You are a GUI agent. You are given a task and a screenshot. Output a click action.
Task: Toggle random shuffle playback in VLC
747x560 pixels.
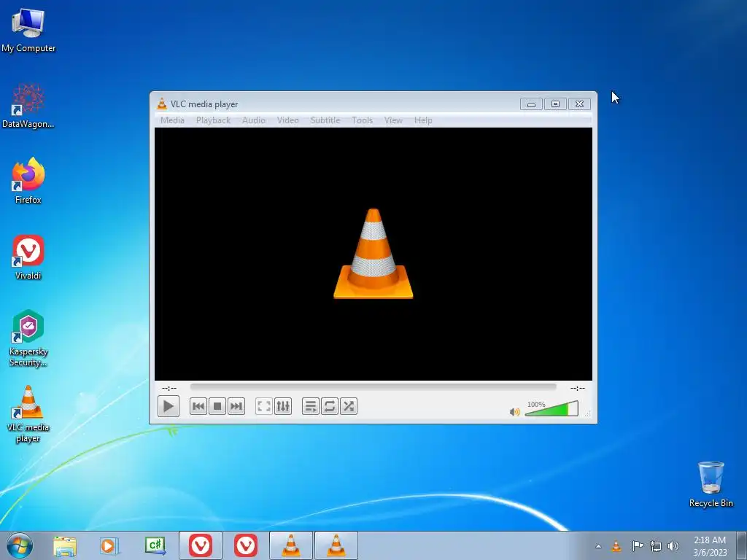tap(349, 406)
